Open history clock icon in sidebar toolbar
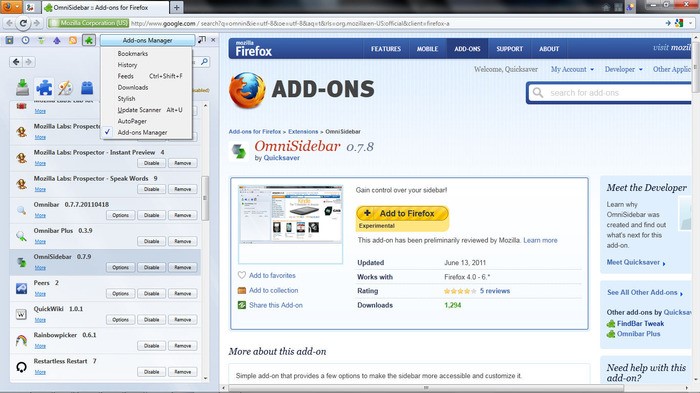 coord(25,40)
